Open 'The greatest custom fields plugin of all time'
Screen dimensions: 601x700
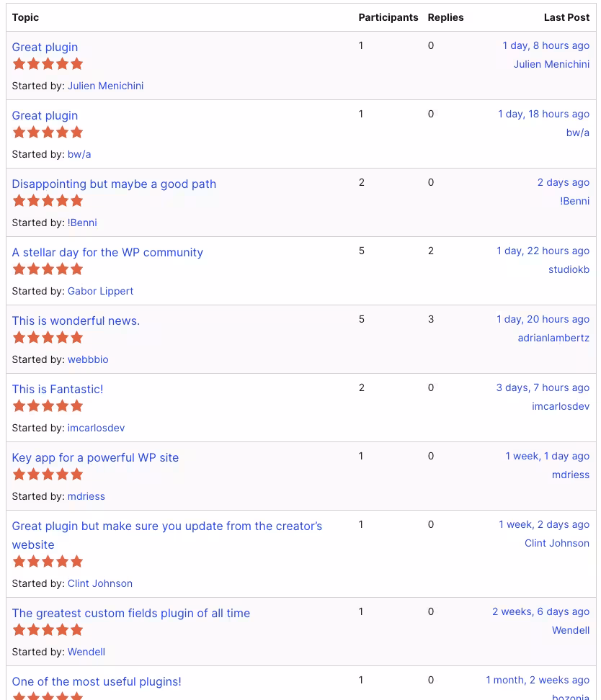[131, 613]
